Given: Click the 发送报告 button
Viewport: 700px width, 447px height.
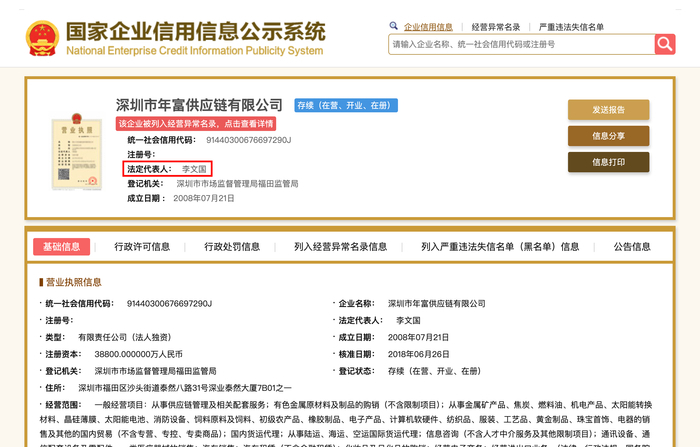Looking at the screenshot, I should click(x=608, y=110).
